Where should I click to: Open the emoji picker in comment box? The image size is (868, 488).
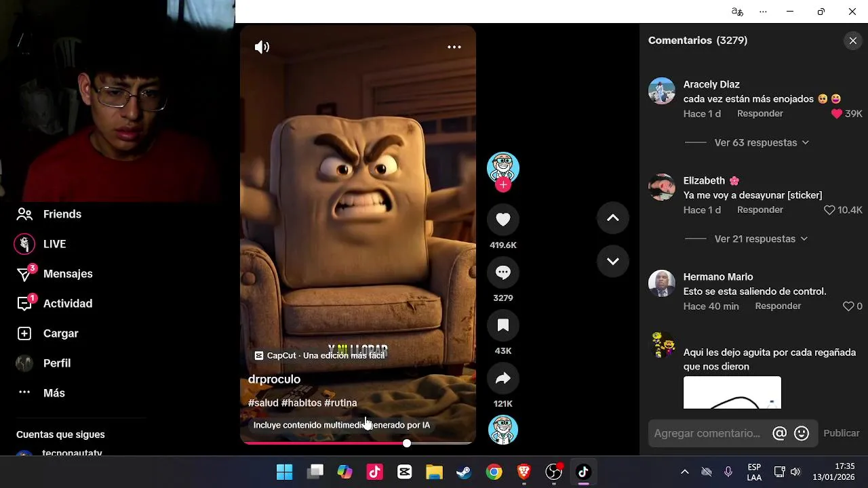click(x=802, y=433)
